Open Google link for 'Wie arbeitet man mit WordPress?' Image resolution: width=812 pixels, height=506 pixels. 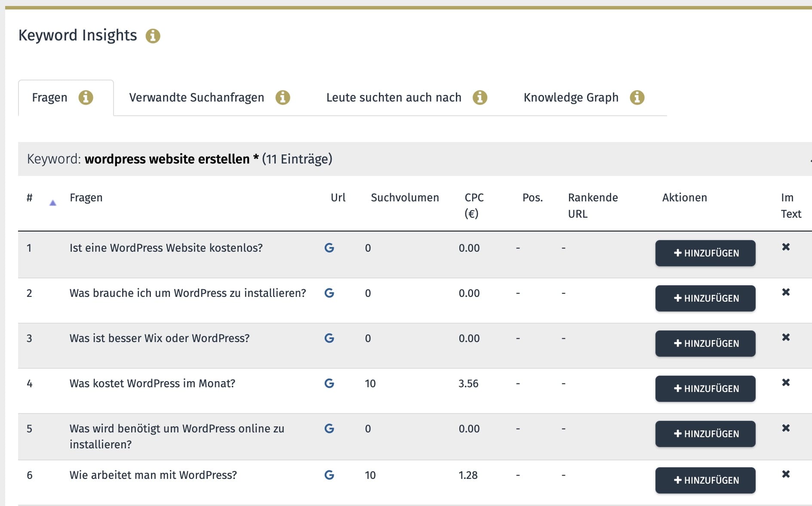click(x=329, y=475)
